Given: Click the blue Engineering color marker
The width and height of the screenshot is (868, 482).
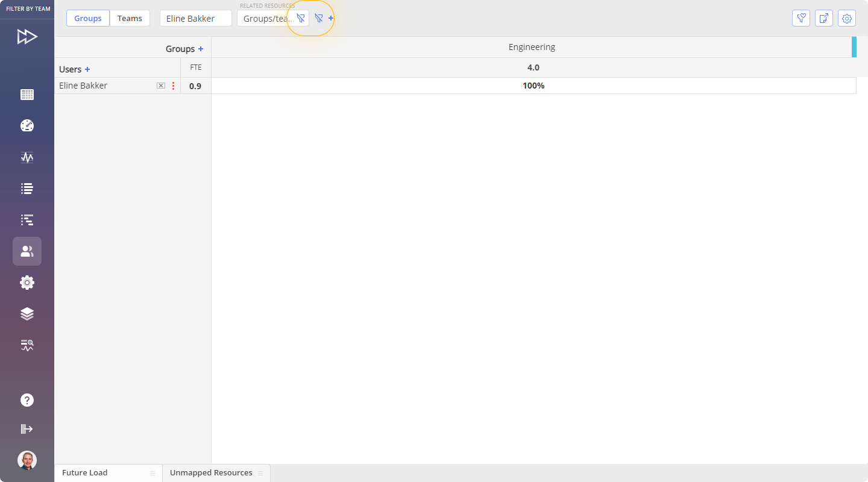Looking at the screenshot, I should pyautogui.click(x=854, y=47).
